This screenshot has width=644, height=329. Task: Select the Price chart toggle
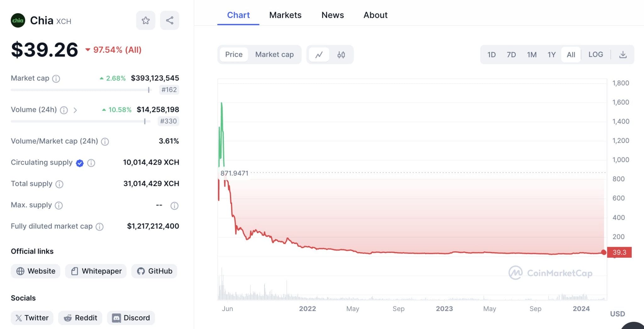click(x=234, y=55)
